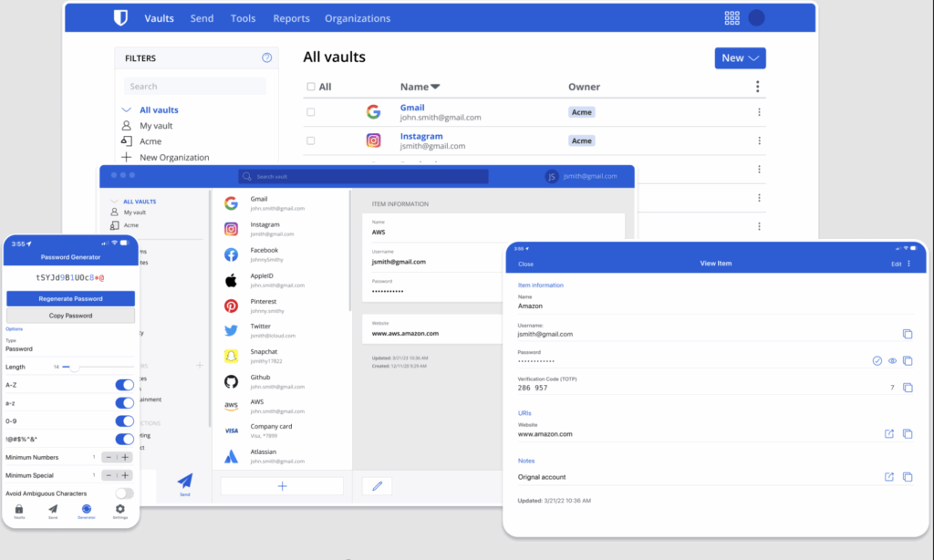This screenshot has width=934, height=560.
Task: Open the header options menu beside Owner
Action: click(758, 87)
